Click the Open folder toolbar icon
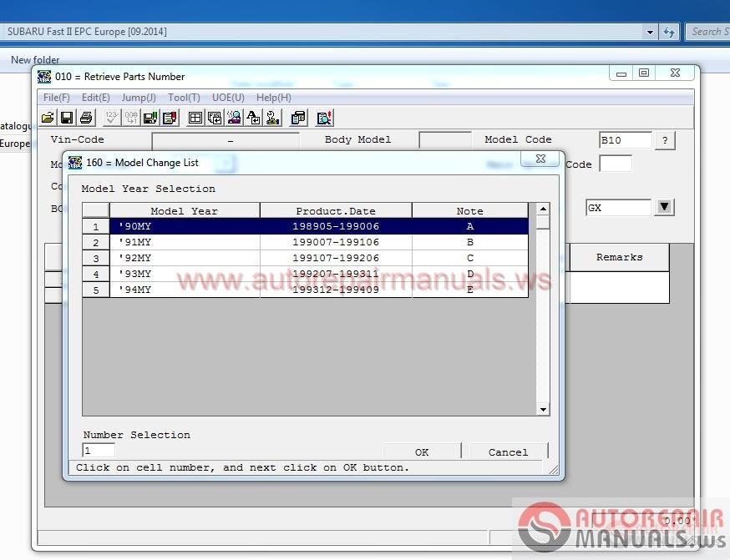 coord(48,118)
